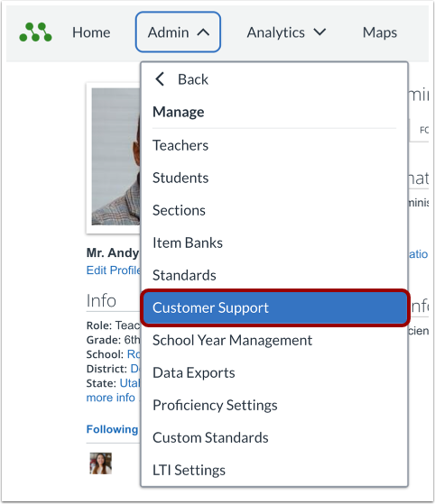Open School Year Management
435x504 pixels.
[x=274, y=340]
